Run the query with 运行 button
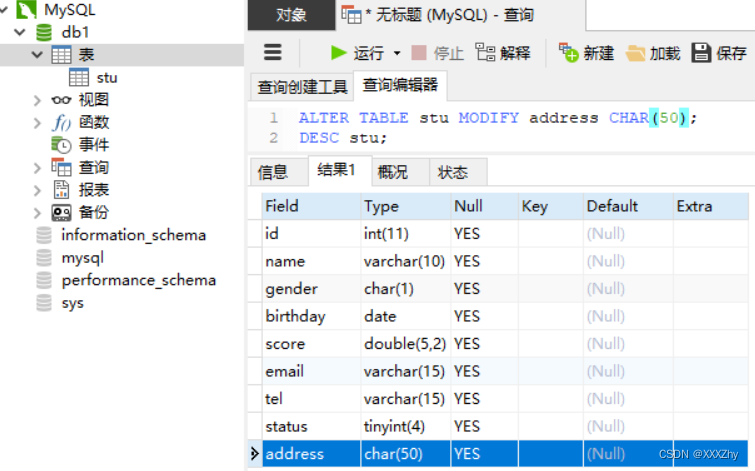The height and width of the screenshot is (471, 755). click(357, 52)
